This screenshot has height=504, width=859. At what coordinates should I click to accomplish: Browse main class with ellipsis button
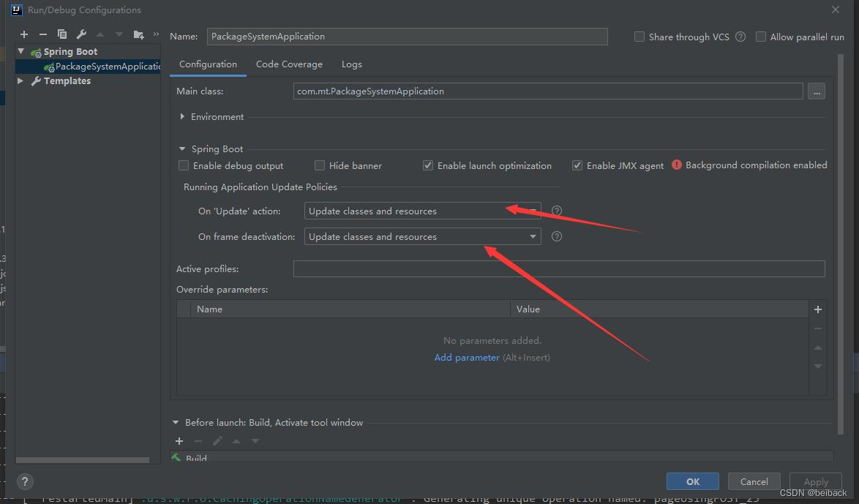(817, 91)
